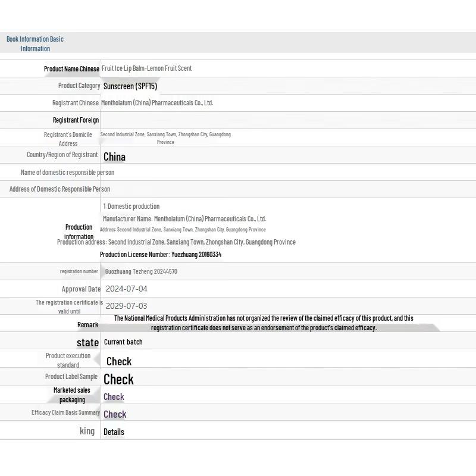
Task: Click the validity date 2029-07-03
Action: tap(126, 306)
